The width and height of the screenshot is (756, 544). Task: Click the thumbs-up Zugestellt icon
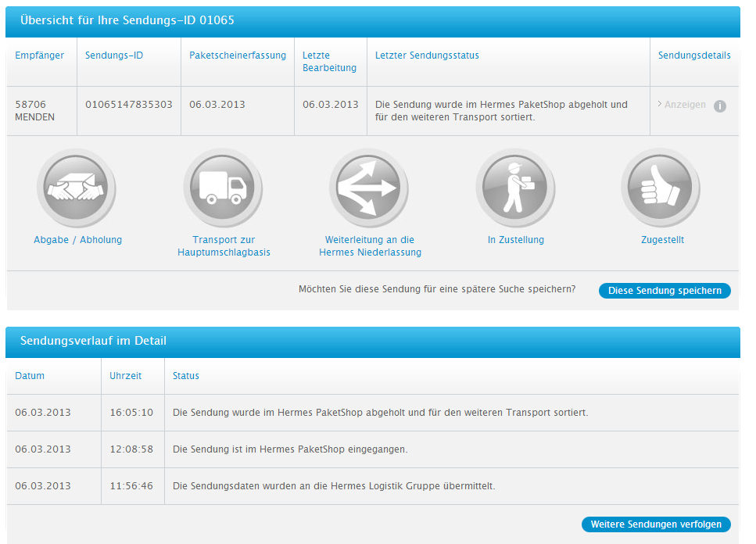[661, 188]
